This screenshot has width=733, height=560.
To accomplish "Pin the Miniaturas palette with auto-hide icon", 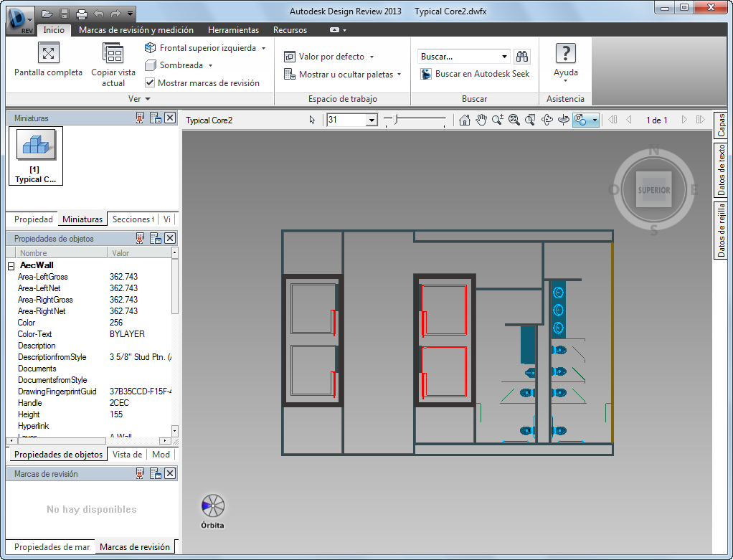I will coord(140,118).
